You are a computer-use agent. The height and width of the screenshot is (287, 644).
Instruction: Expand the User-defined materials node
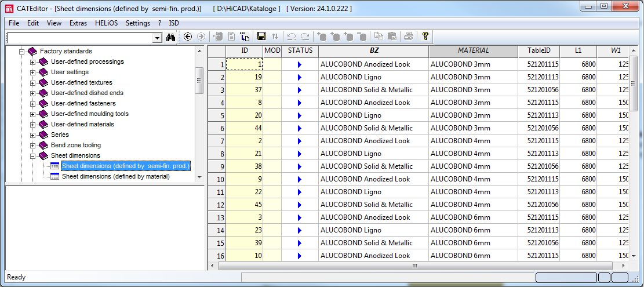(x=33, y=125)
